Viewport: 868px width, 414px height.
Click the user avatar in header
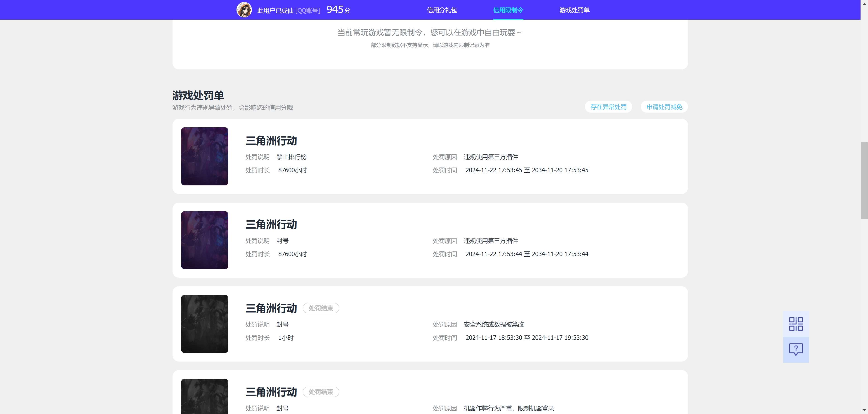pyautogui.click(x=244, y=10)
